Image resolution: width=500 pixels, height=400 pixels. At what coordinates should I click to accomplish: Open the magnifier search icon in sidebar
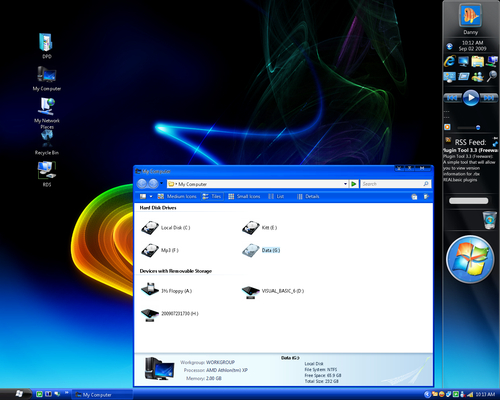click(492, 76)
